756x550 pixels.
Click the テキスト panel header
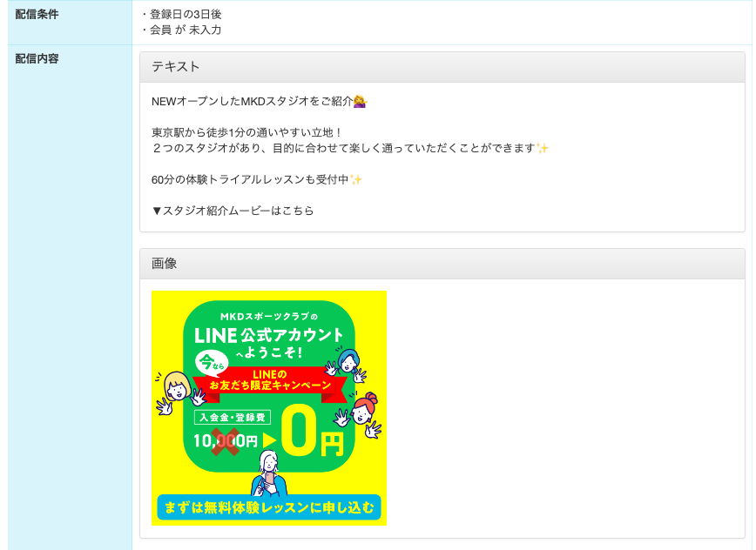point(442,67)
